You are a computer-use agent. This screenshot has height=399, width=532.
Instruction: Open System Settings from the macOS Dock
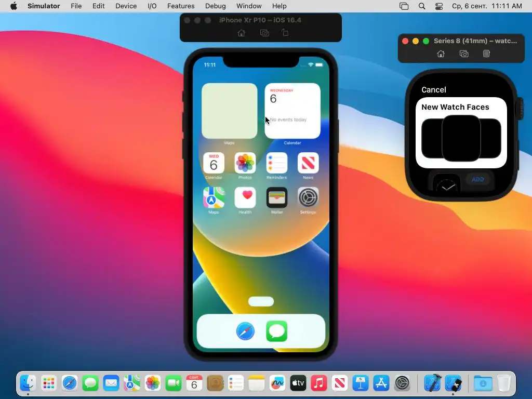point(402,383)
